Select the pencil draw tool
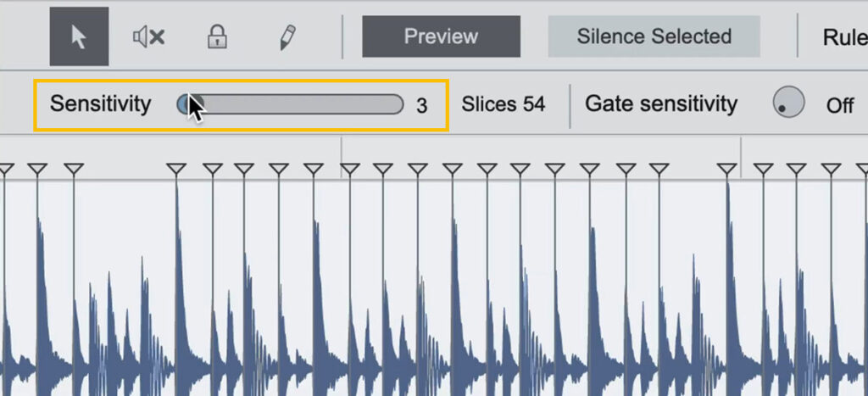Viewport: 868px width, 396px height. pos(287,36)
